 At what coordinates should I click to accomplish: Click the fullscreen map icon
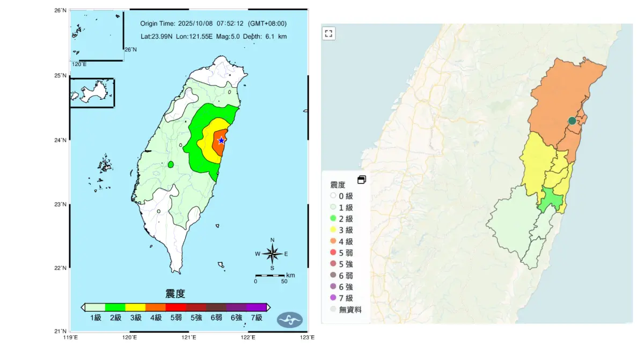coord(329,33)
